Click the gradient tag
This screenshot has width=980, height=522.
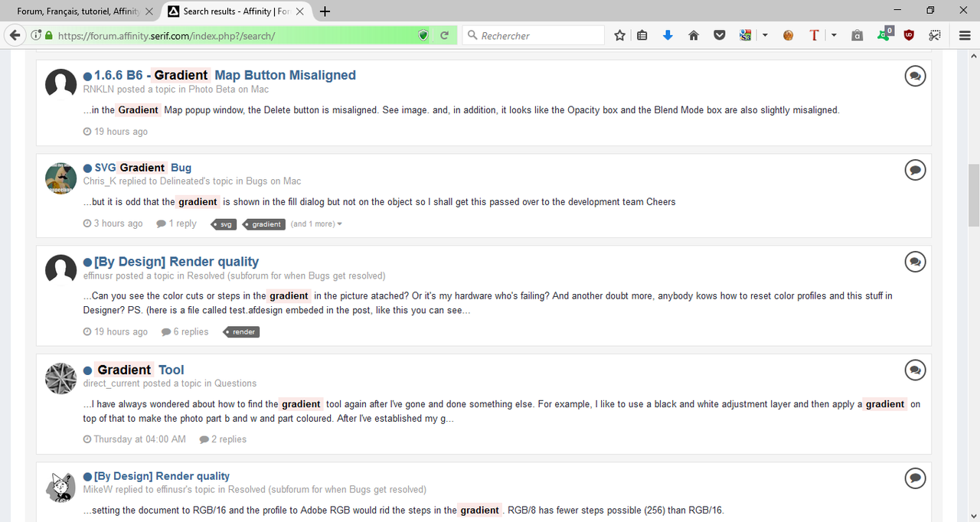coord(264,224)
